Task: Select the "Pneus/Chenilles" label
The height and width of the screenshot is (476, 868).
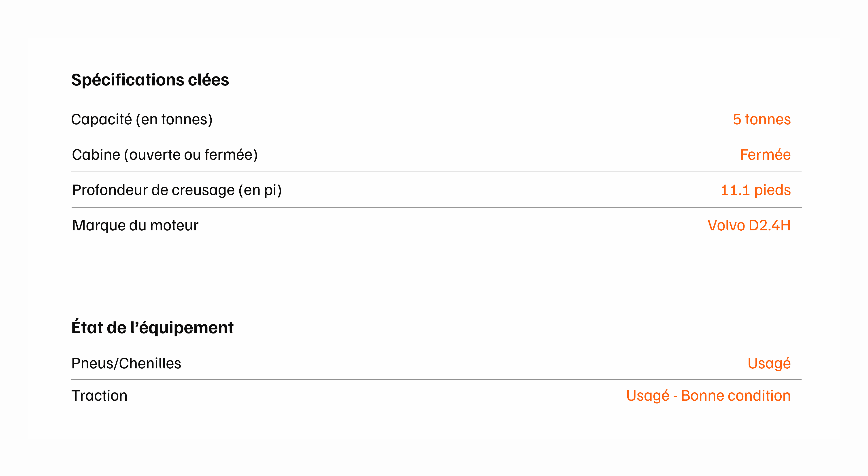Action: 126,363
